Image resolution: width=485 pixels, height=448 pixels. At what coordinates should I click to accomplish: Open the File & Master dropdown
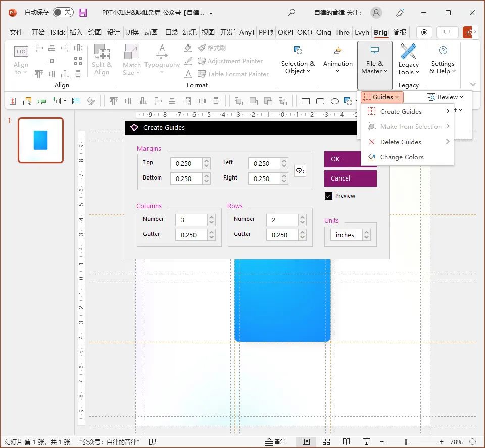click(x=374, y=67)
